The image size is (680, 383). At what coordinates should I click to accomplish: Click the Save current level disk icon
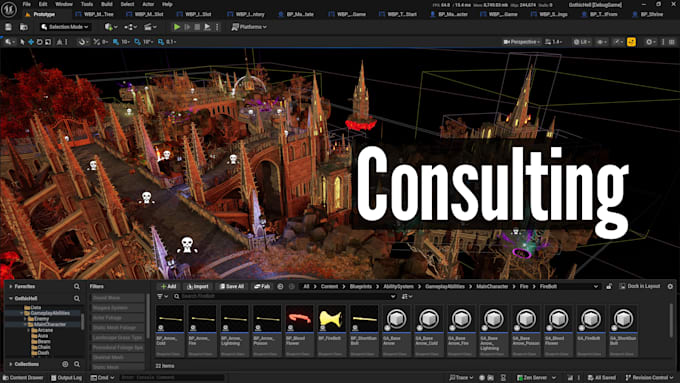(8, 27)
